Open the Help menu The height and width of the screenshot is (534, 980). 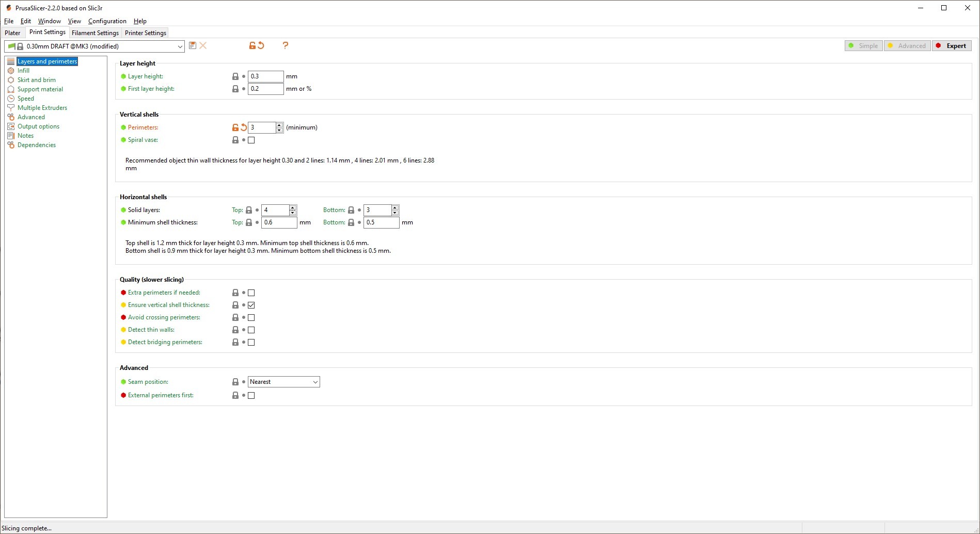click(140, 21)
